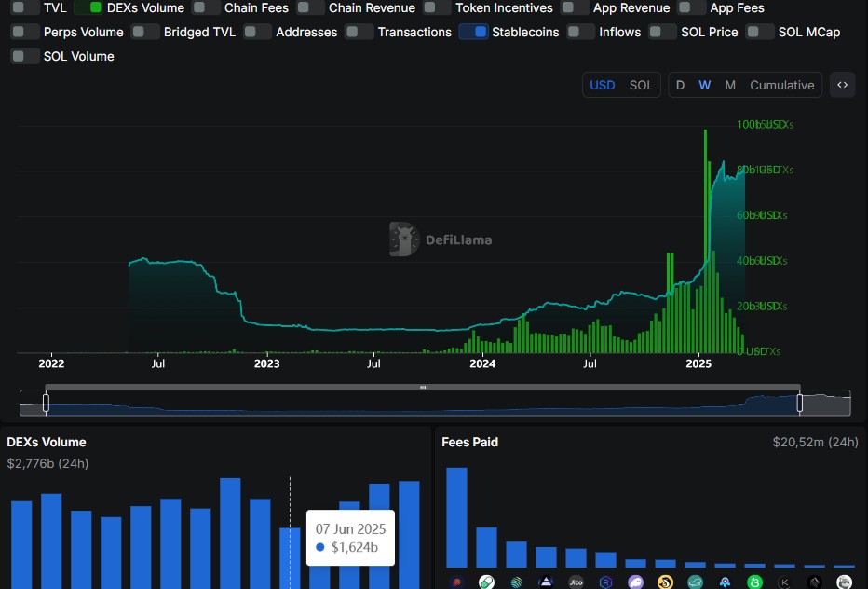Toggle the Addresses metric
The image size is (868, 589).
(x=257, y=32)
